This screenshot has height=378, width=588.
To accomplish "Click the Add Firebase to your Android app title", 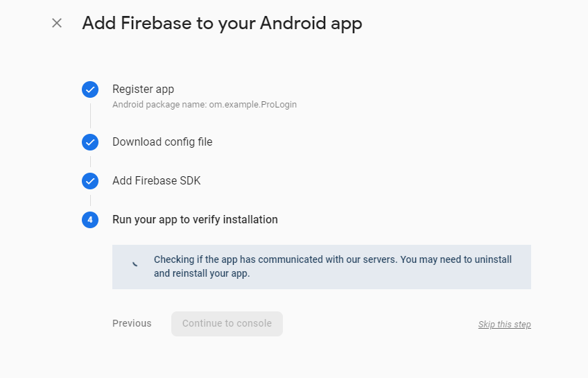I will click(222, 23).
